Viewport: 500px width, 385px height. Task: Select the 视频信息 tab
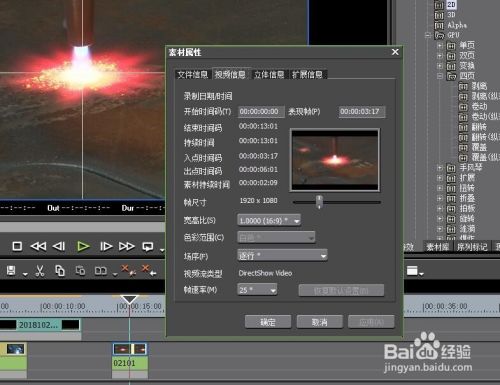tap(230, 74)
